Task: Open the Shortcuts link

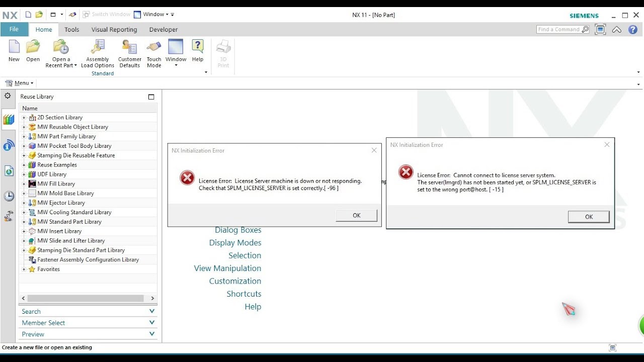Action: point(244,294)
